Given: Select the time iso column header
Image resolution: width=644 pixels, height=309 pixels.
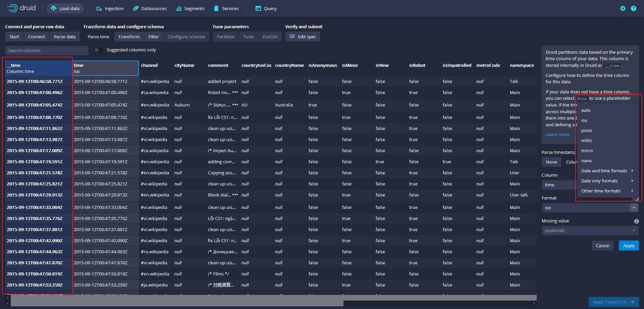Looking at the screenshot, I should click(105, 68).
